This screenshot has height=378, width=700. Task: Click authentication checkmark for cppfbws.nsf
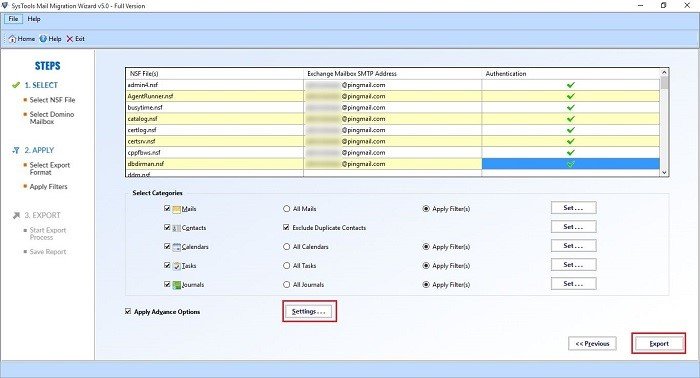(x=571, y=153)
